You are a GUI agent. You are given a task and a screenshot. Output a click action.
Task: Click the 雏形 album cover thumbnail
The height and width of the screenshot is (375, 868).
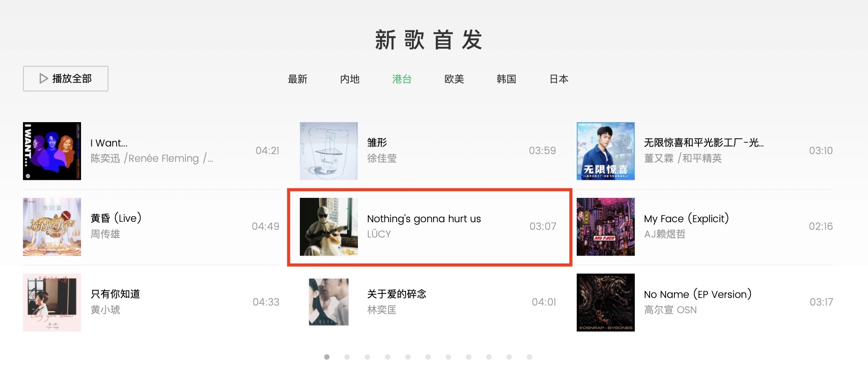pyautogui.click(x=329, y=151)
